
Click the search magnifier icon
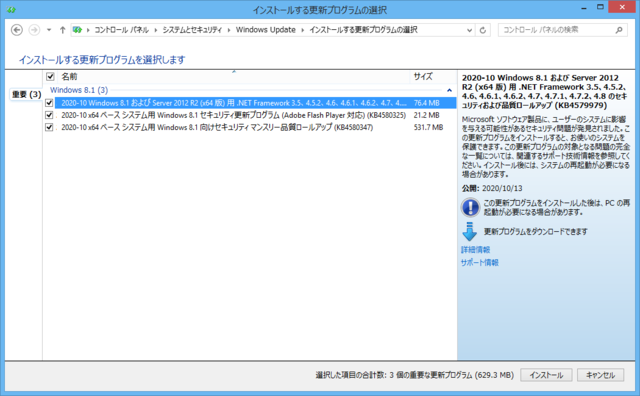tap(619, 30)
